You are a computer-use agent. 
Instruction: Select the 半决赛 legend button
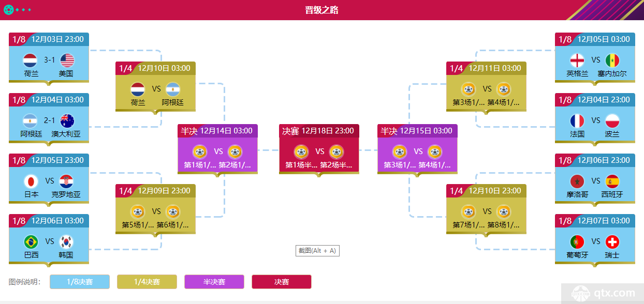tap(214, 282)
